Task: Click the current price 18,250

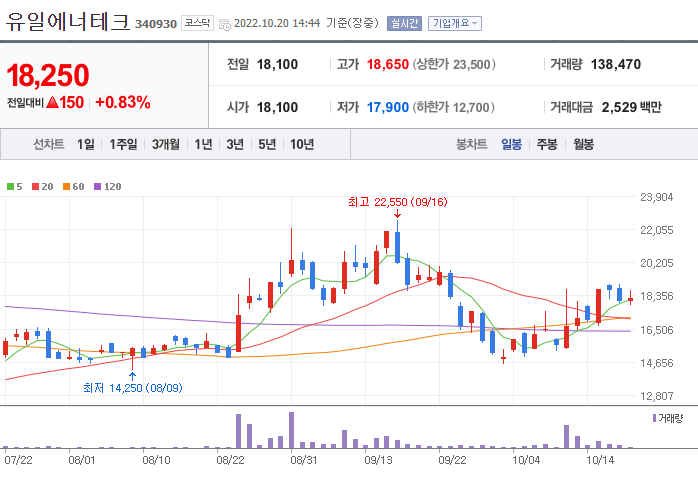Action: 48,75
